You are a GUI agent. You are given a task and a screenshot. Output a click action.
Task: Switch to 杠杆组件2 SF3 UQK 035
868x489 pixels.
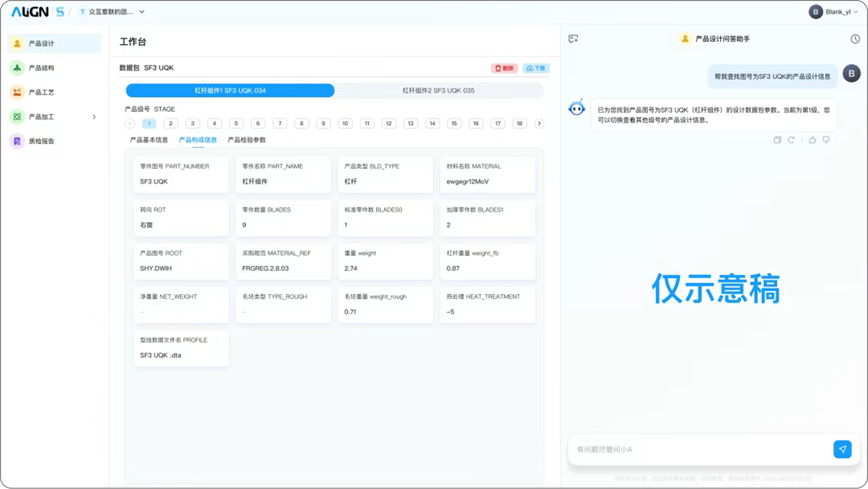point(438,91)
